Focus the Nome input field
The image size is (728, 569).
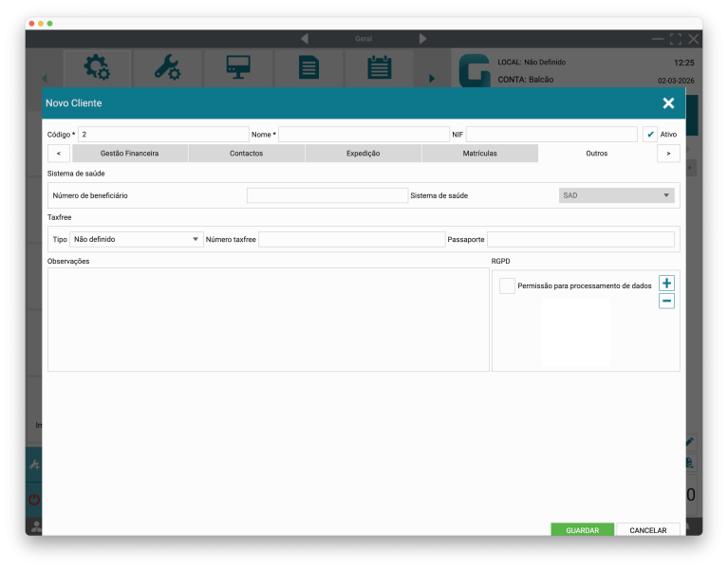(364, 135)
